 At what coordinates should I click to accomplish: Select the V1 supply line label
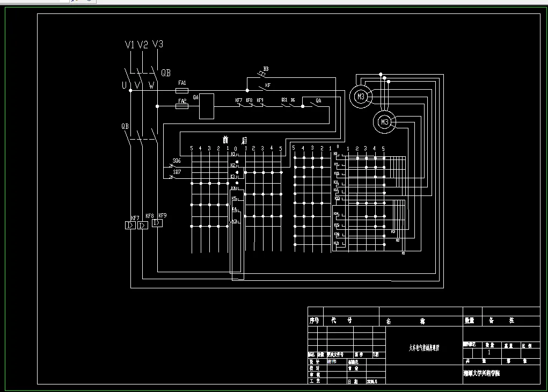click(x=129, y=45)
